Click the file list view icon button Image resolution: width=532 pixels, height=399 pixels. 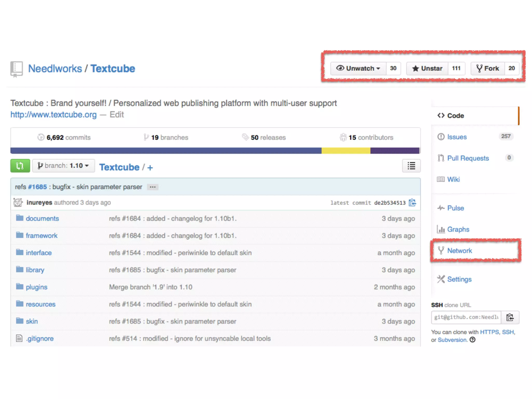point(411,166)
